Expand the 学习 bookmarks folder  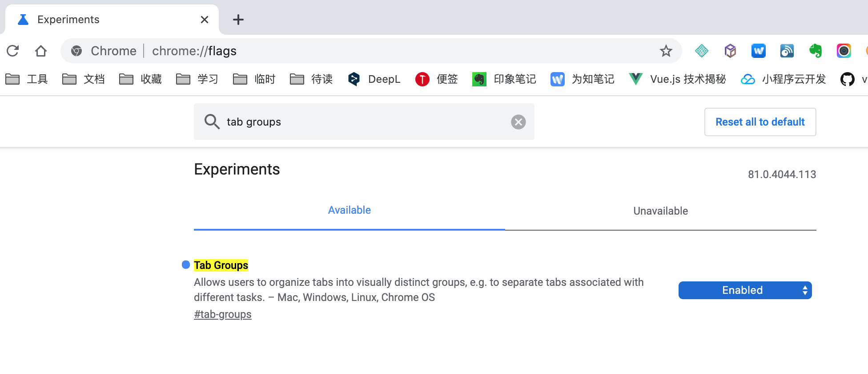pyautogui.click(x=197, y=79)
